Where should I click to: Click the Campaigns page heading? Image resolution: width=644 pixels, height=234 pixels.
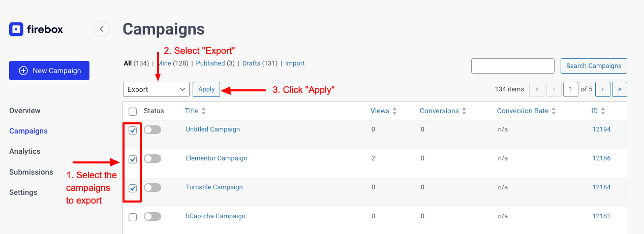164,29
